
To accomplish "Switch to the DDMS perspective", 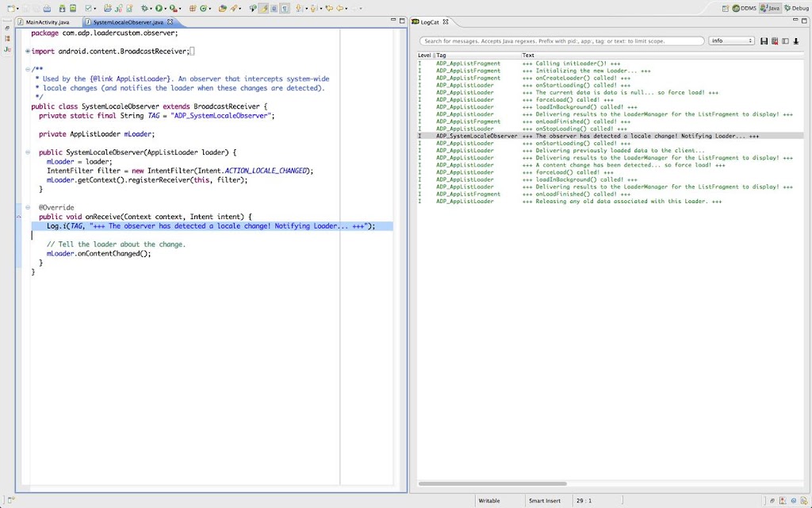I will [744, 8].
